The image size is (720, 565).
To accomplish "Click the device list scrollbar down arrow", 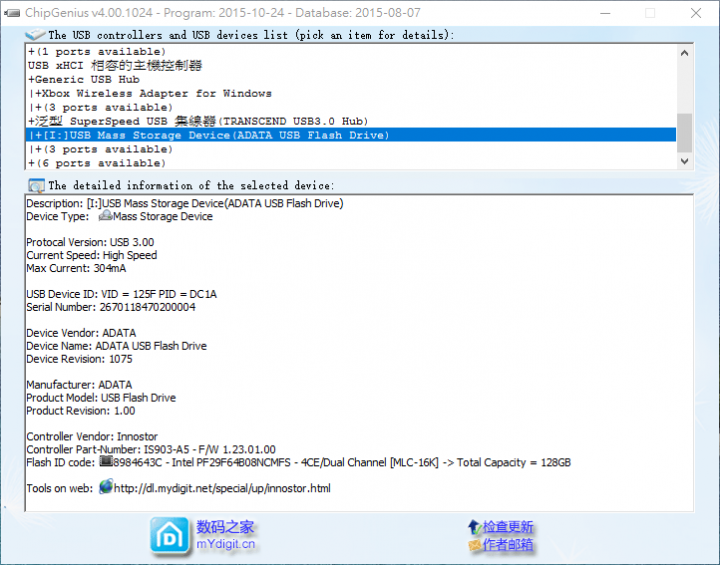I will point(684,161).
